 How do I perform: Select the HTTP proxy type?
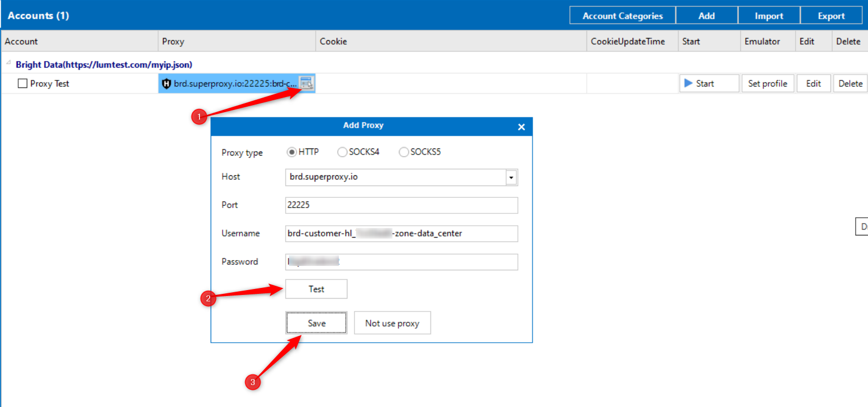[x=292, y=152]
